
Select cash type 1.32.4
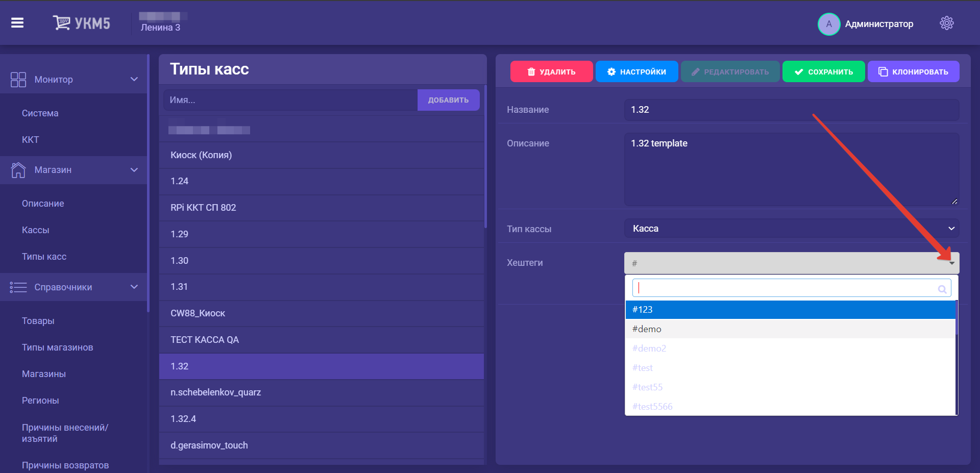[322, 419]
